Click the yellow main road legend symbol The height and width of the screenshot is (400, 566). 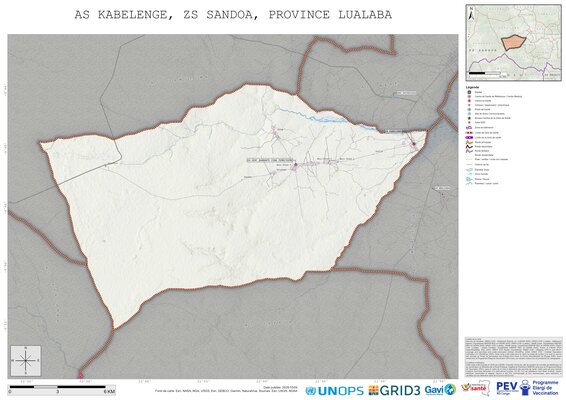[469, 142]
